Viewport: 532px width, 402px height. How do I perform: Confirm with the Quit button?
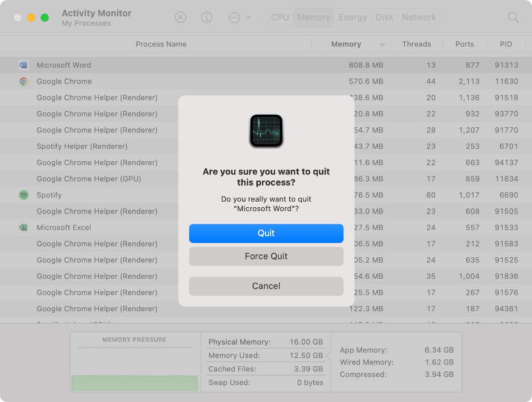click(x=266, y=233)
